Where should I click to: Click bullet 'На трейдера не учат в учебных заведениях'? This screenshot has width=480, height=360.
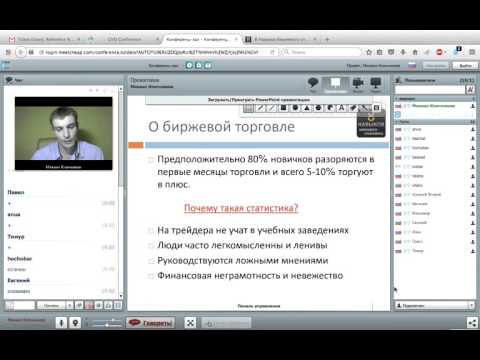253,230
